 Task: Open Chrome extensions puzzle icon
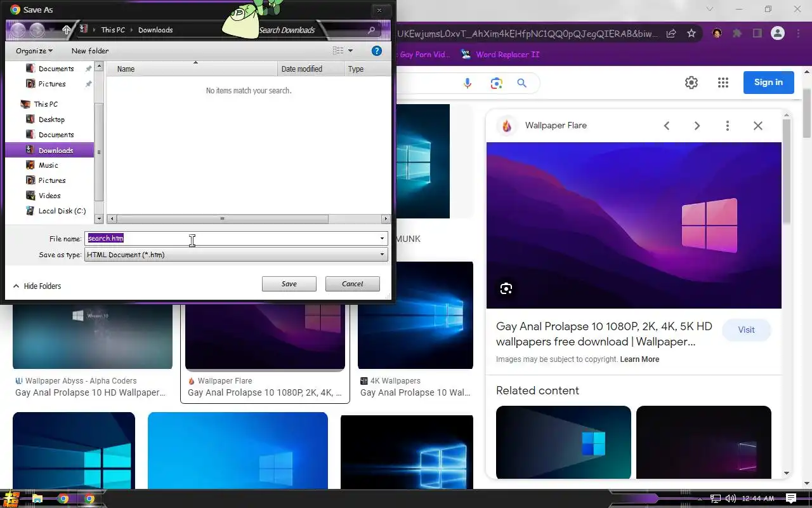tap(737, 34)
